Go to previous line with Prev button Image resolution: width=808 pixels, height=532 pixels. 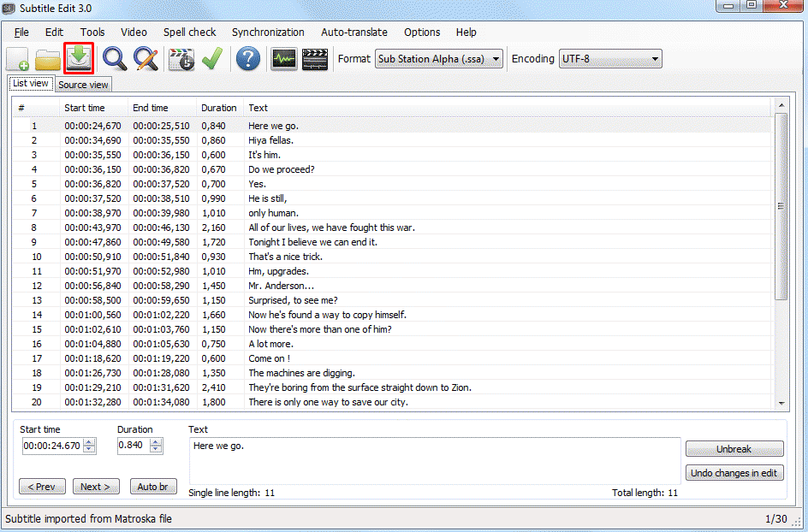(x=42, y=486)
